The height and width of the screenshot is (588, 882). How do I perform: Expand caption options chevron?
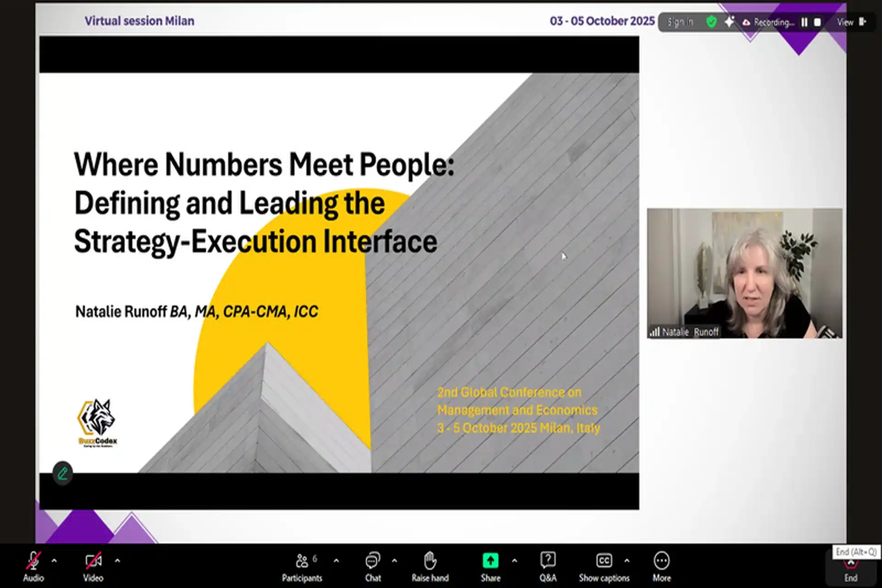pos(627,561)
